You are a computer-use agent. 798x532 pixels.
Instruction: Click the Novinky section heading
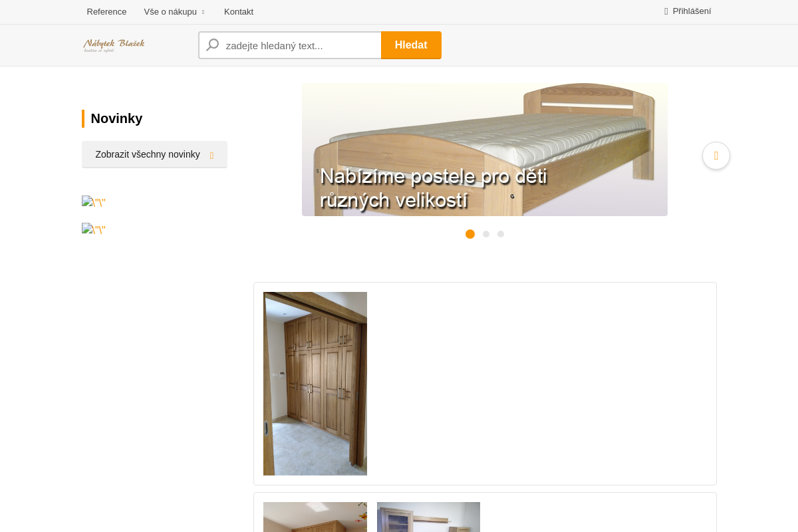116,118
